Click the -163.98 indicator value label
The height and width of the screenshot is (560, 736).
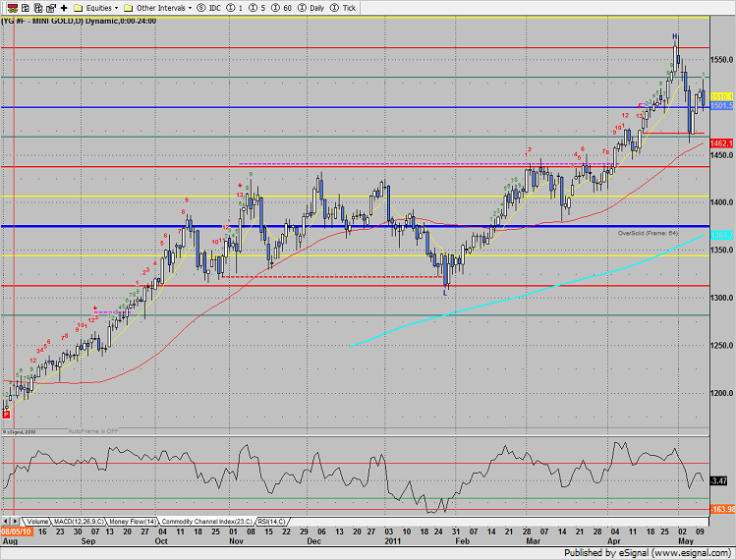[722, 509]
